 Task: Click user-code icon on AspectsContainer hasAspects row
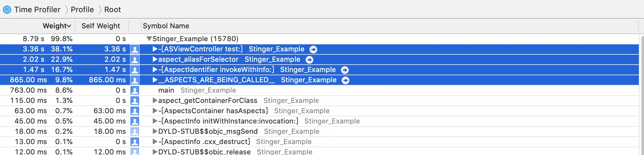coord(135,111)
